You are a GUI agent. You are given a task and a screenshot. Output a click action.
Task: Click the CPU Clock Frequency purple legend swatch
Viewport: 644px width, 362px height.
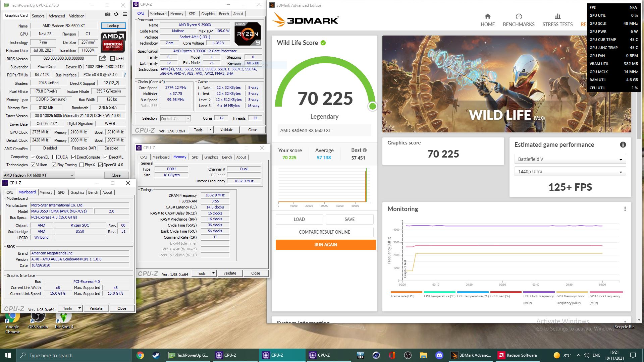(x=539, y=292)
